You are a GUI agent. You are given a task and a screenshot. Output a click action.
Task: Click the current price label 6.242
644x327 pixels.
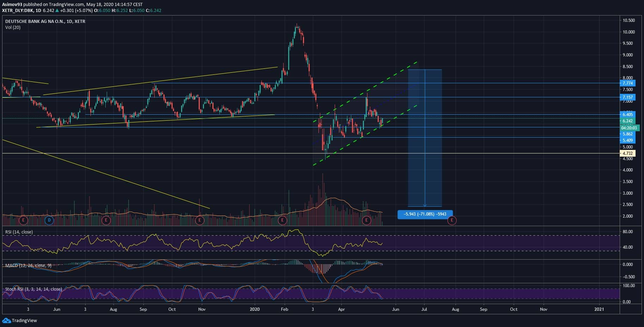click(x=627, y=121)
